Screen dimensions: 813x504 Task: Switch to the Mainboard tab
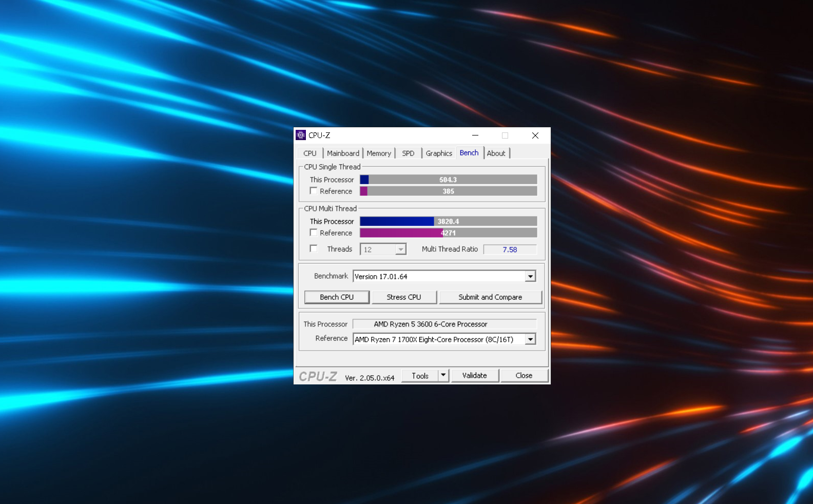coord(343,153)
